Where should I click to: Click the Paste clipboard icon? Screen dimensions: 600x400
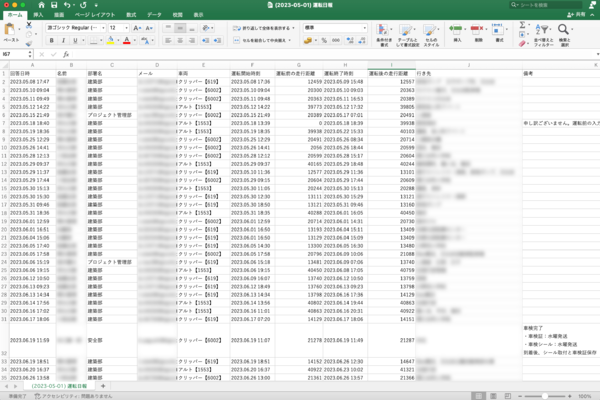pos(10,29)
